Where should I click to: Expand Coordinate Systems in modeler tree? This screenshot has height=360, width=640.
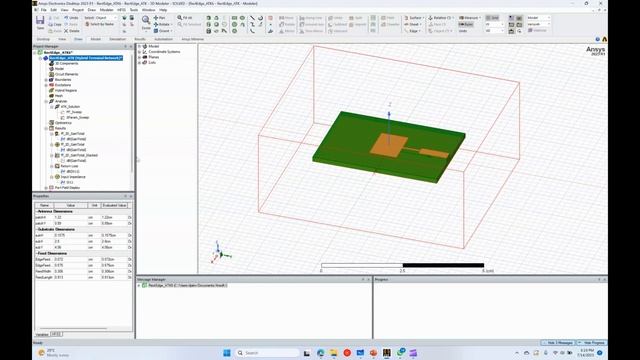140,52
